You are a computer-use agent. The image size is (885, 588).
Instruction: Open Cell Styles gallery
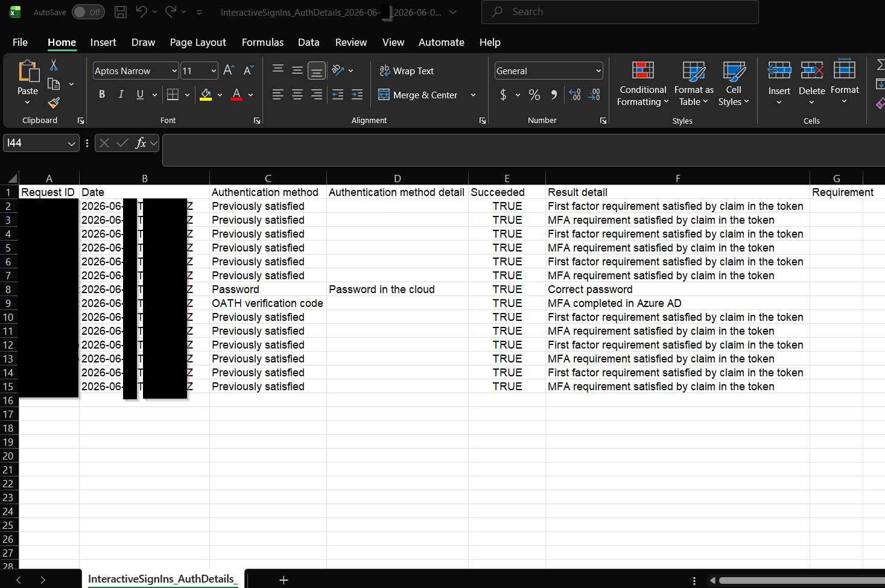734,84
